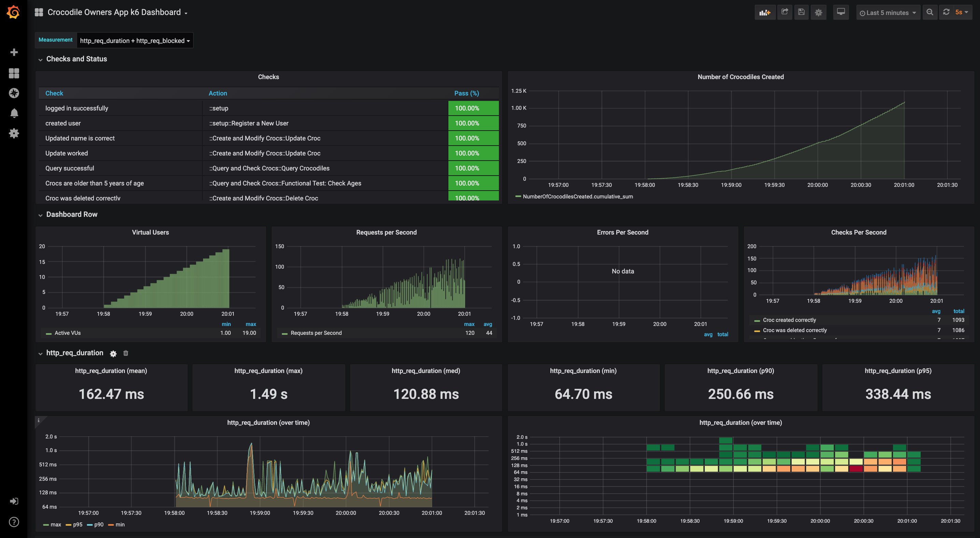The height and width of the screenshot is (538, 980).
Task: Open the Explore compass icon
Action: pyautogui.click(x=14, y=93)
